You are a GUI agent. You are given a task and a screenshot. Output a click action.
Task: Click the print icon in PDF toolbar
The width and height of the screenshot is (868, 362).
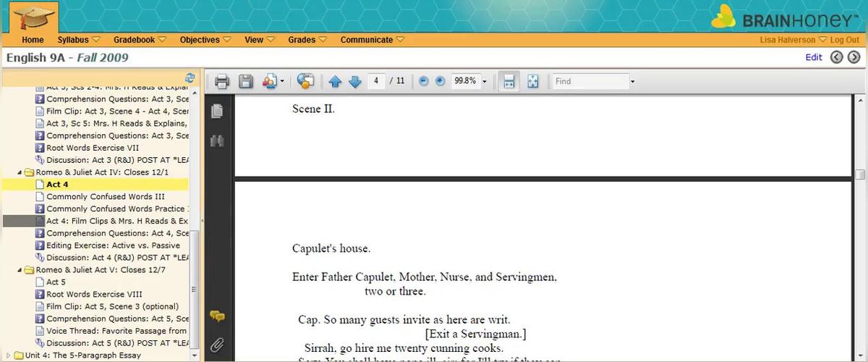click(222, 82)
